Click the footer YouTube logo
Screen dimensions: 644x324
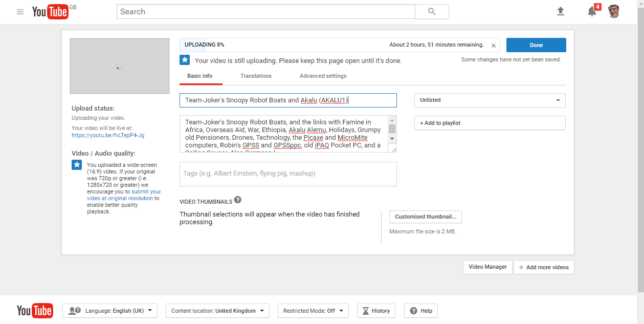point(35,311)
